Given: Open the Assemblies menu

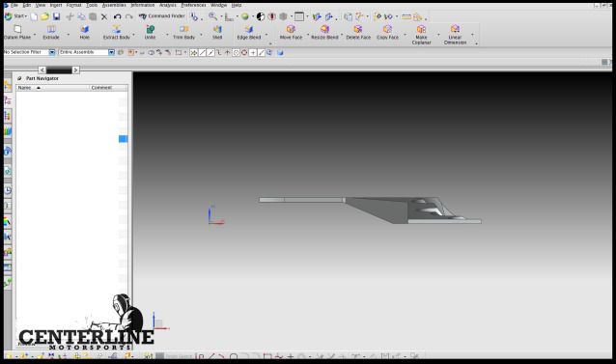Looking at the screenshot, I should point(114,5).
